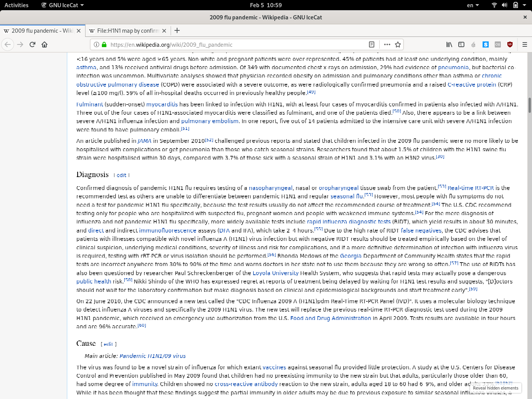Follow the Fulminant link
The image size is (532, 399).
point(90,104)
